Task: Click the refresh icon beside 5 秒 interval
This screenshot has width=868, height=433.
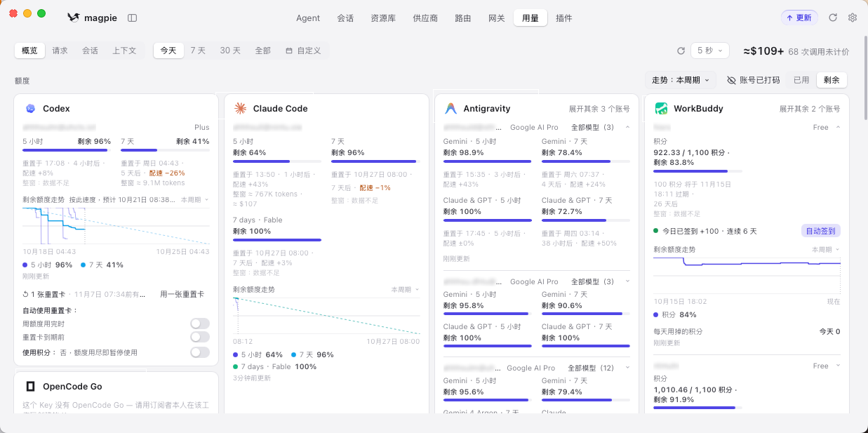Action: (x=681, y=51)
